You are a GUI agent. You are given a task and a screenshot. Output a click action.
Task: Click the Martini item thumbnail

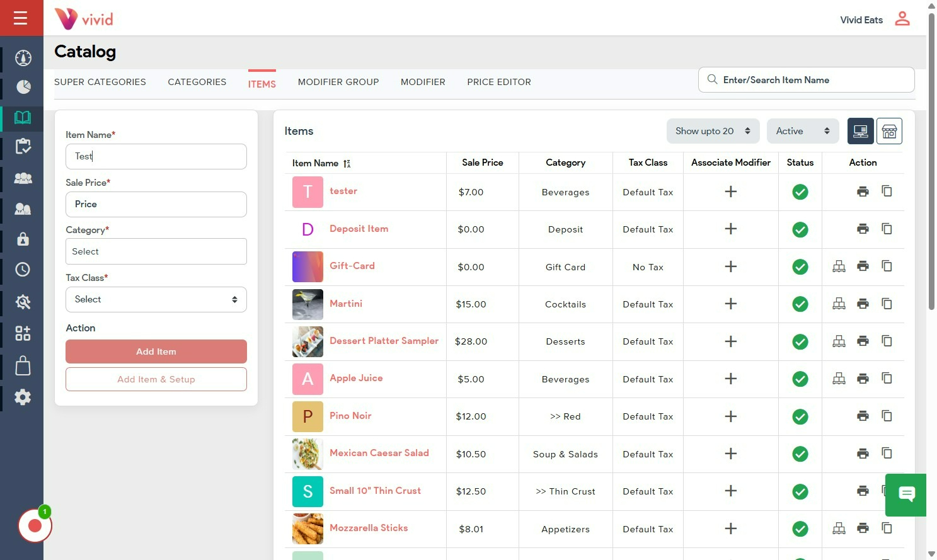pyautogui.click(x=308, y=304)
